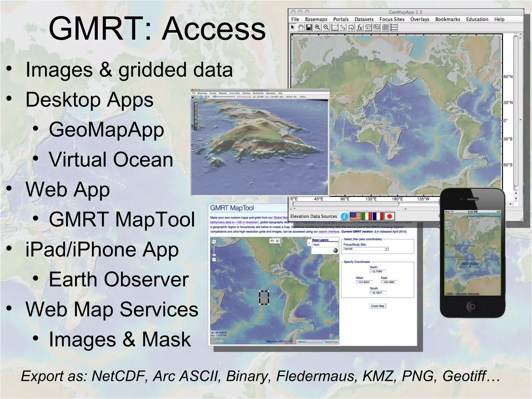Choose the zoom in magnifier in GeoMapApp
This screenshot has height=399, width=532.
(317, 27)
